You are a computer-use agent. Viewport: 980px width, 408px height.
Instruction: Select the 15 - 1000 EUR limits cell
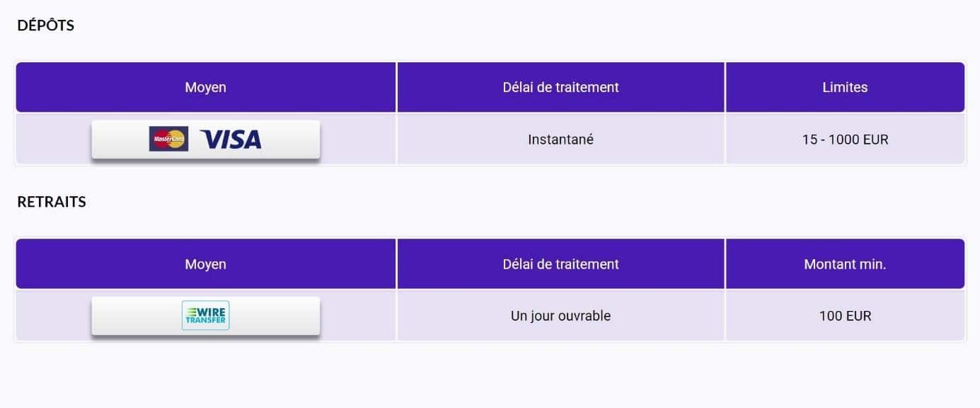(x=845, y=140)
